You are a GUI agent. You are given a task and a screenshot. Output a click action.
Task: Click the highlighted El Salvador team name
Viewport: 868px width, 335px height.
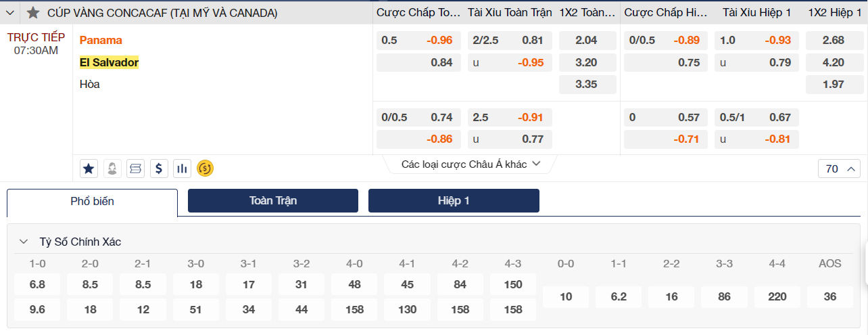[109, 62]
